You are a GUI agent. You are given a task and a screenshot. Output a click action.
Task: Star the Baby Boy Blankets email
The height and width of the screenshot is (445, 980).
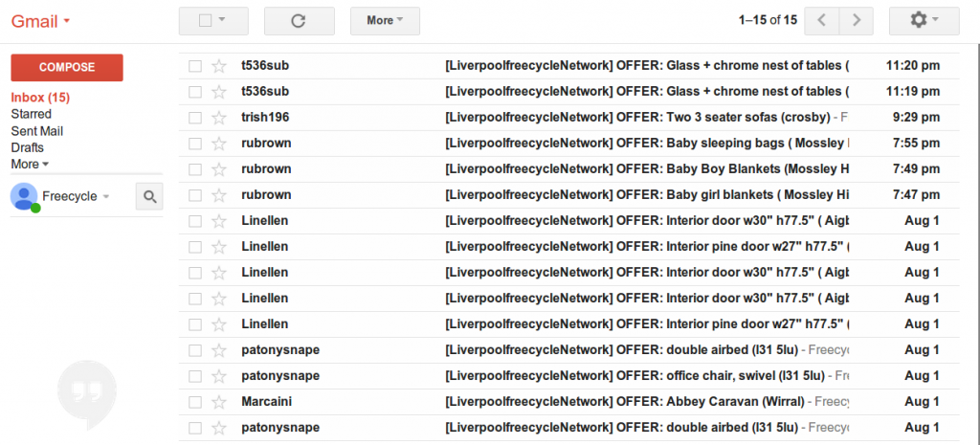tap(219, 169)
